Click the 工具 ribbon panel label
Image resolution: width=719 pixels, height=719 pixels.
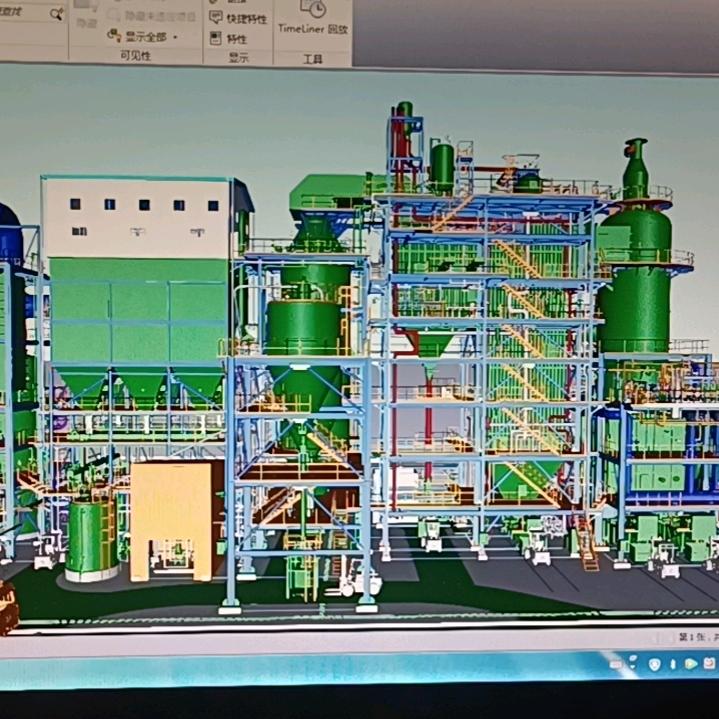point(312,59)
